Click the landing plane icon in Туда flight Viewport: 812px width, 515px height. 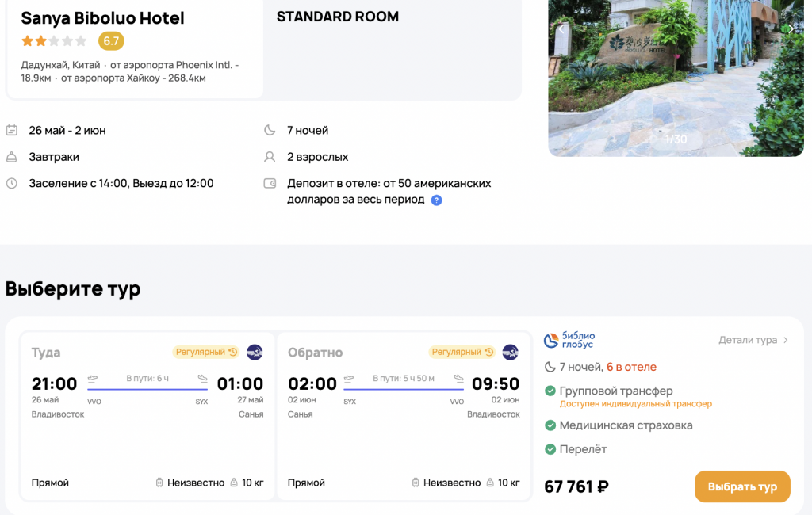point(202,379)
